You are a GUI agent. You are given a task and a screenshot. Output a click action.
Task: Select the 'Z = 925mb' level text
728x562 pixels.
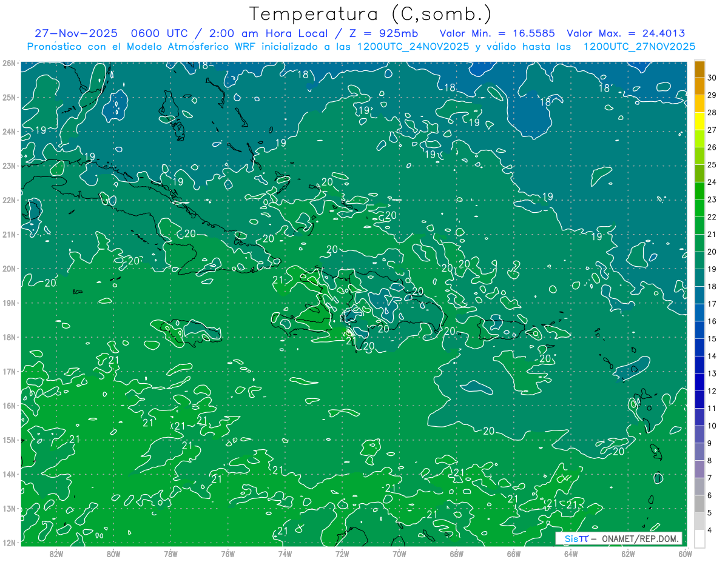point(383,33)
